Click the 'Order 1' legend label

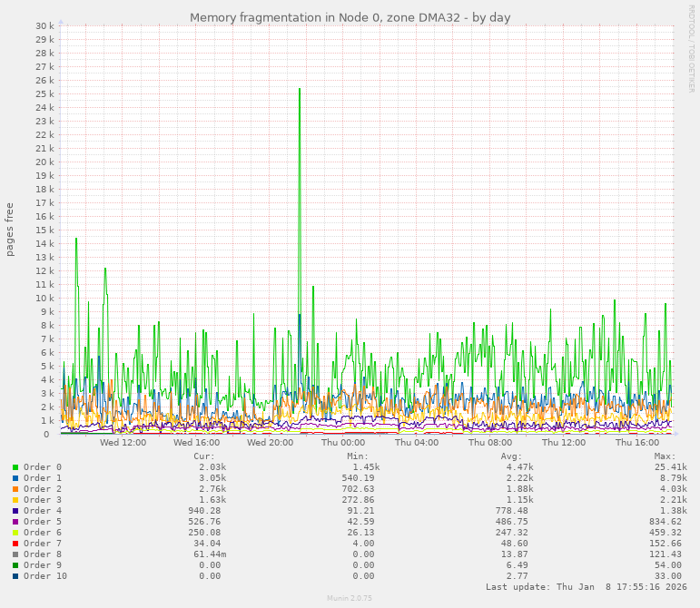[43, 478]
